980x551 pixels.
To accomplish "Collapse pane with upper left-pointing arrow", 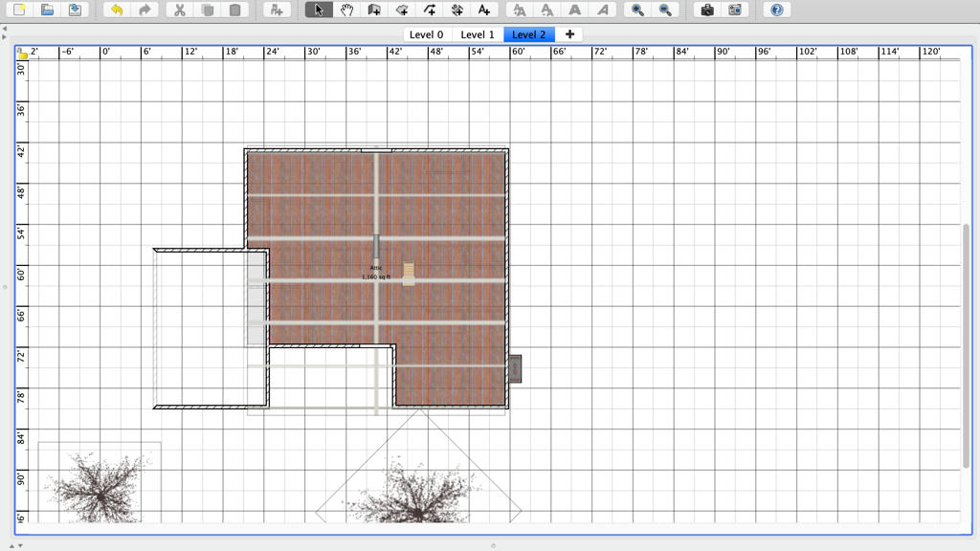I will click(x=5, y=29).
